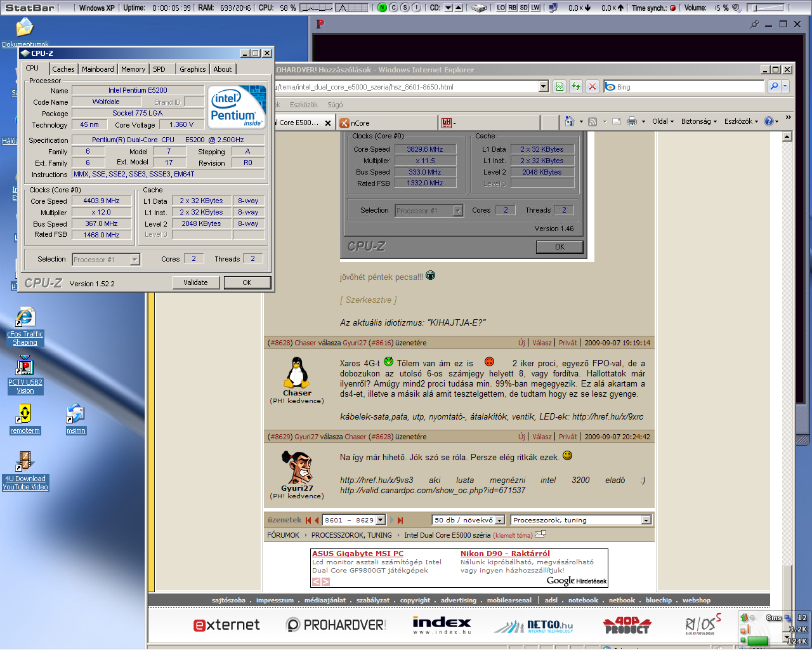Click the IE stop loading icon
Viewport: 812px width, 650px height.
pos(593,86)
